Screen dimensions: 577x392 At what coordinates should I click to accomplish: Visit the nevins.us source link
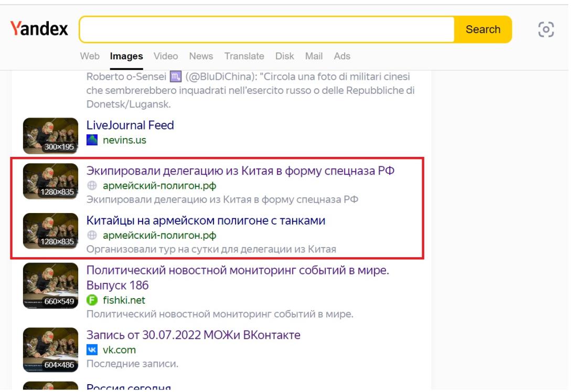[124, 140]
